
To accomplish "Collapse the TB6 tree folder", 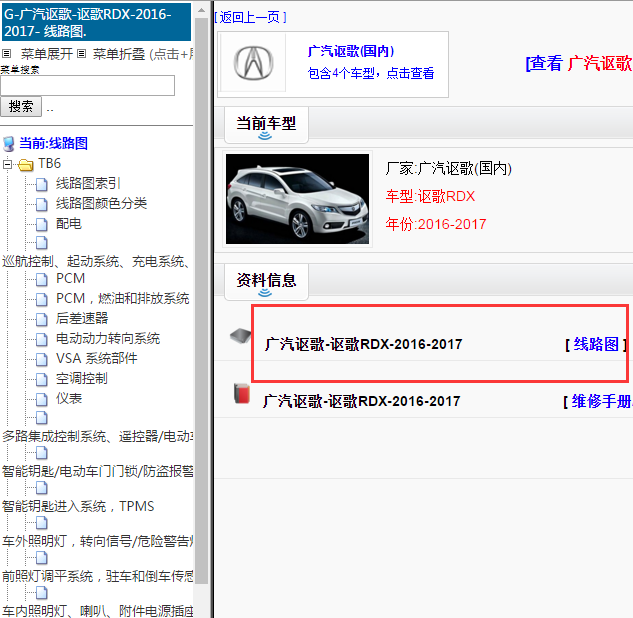I will point(7,164).
